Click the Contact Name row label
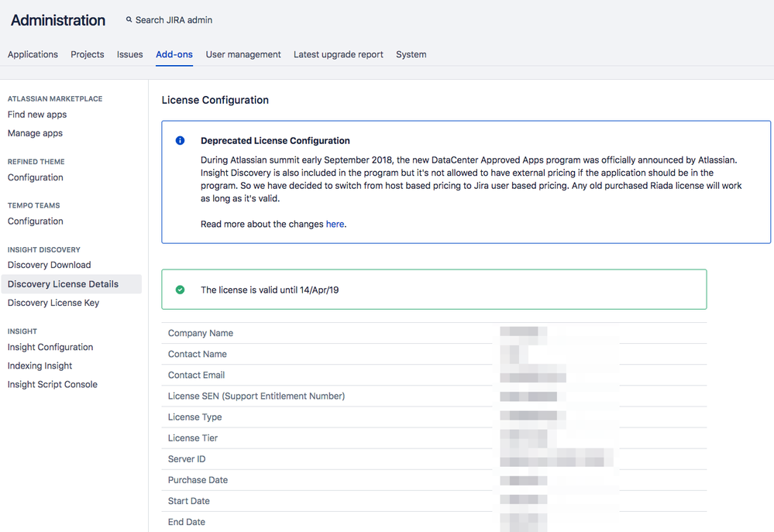Image resolution: width=774 pixels, height=532 pixels. 198,355
